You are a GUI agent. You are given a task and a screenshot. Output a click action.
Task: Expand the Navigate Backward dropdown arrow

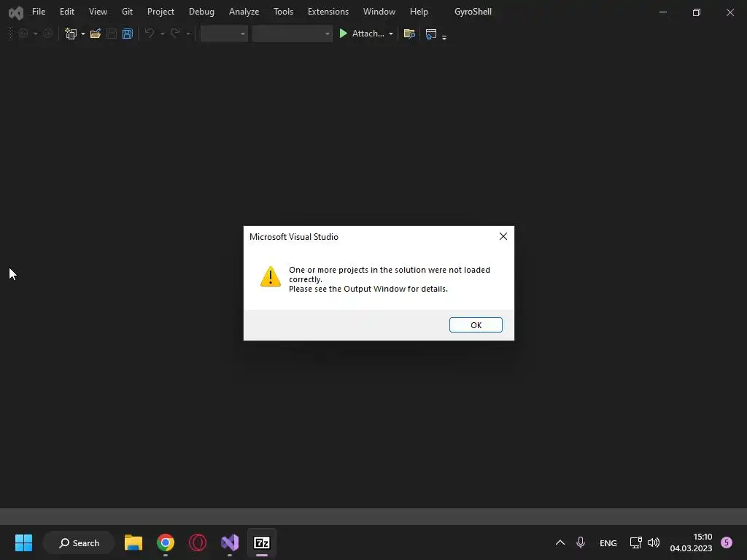(x=36, y=34)
